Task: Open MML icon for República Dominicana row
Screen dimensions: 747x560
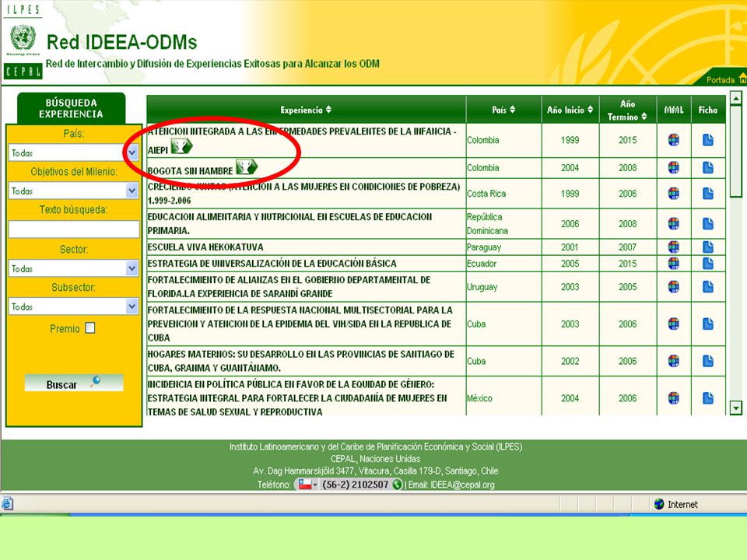Action: tap(674, 224)
